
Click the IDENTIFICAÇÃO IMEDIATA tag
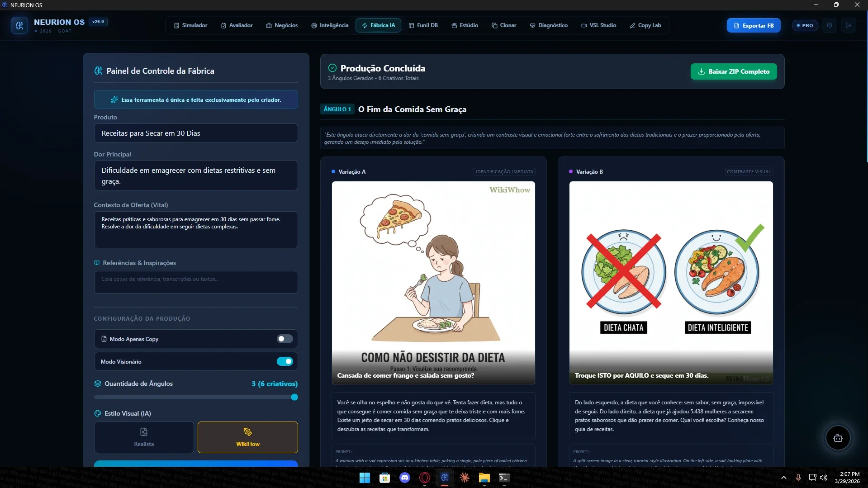504,172
